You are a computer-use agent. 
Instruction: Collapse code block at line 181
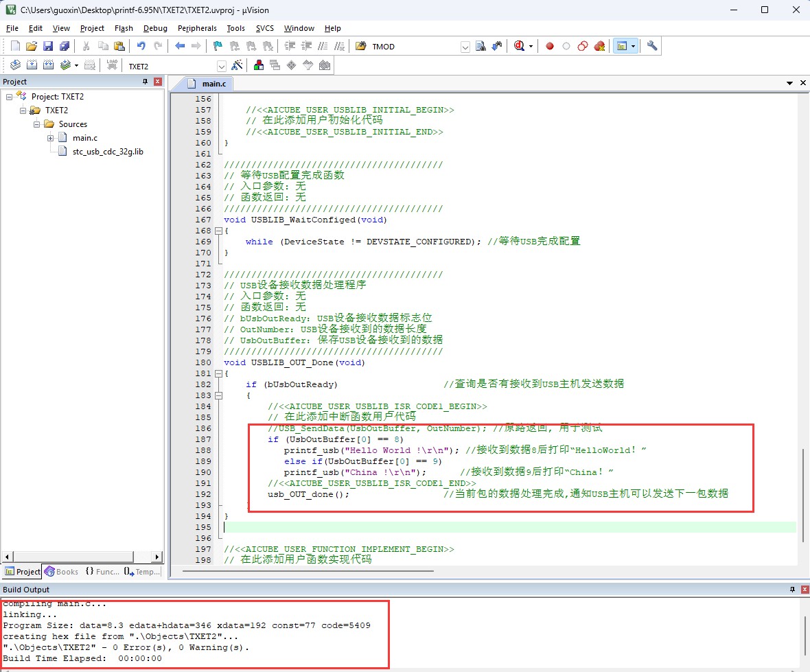coord(218,373)
